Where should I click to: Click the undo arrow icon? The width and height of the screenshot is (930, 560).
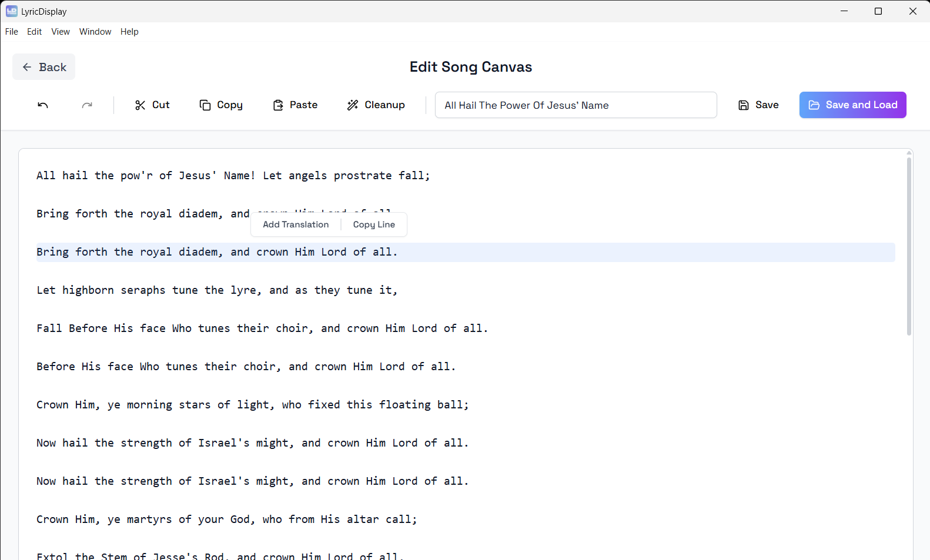[43, 105]
